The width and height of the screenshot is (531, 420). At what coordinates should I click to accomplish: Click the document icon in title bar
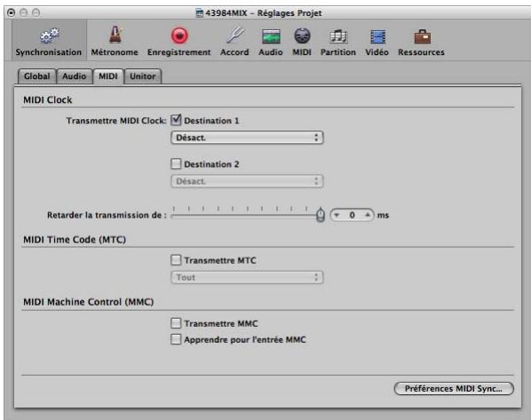point(200,13)
